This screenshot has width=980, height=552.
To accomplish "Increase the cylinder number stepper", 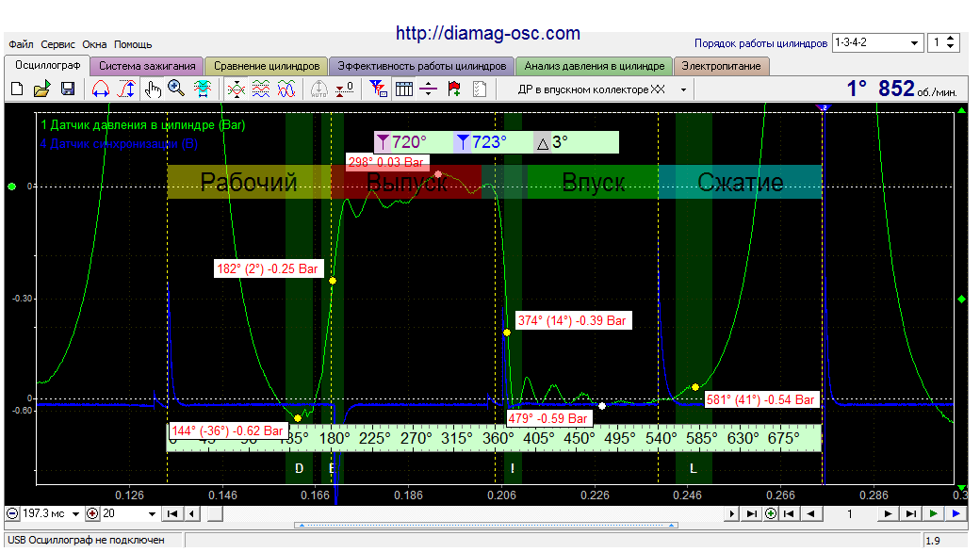I will click(951, 39).
